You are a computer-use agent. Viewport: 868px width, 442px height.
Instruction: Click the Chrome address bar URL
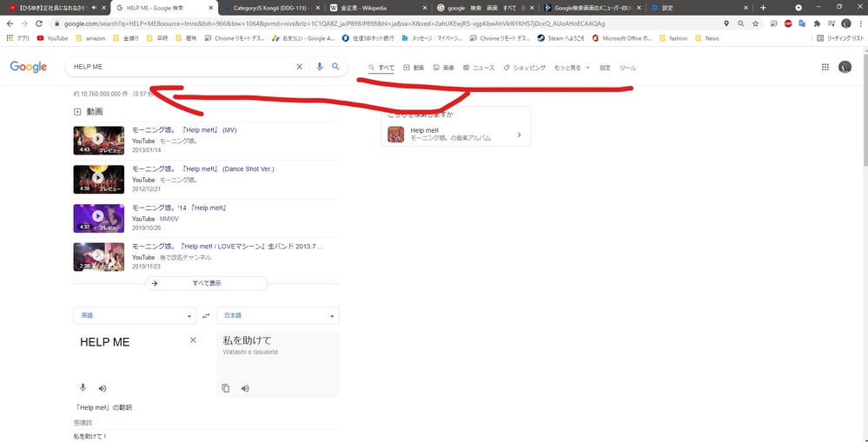pyautogui.click(x=334, y=23)
